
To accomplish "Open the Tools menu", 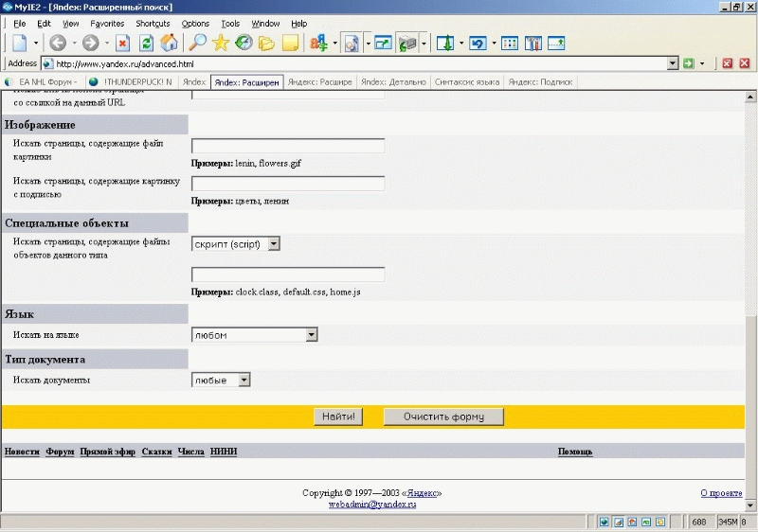I will 230,23.
